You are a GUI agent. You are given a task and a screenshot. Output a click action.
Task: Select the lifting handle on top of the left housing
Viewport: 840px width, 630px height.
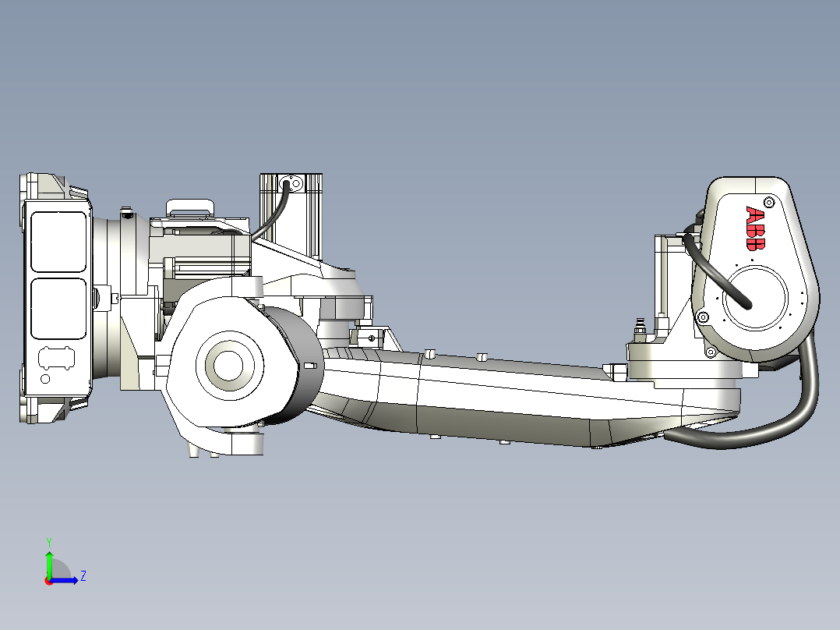(190, 208)
